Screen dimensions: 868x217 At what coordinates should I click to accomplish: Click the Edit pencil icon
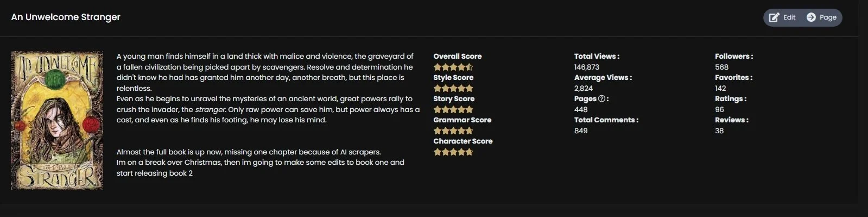(x=774, y=17)
